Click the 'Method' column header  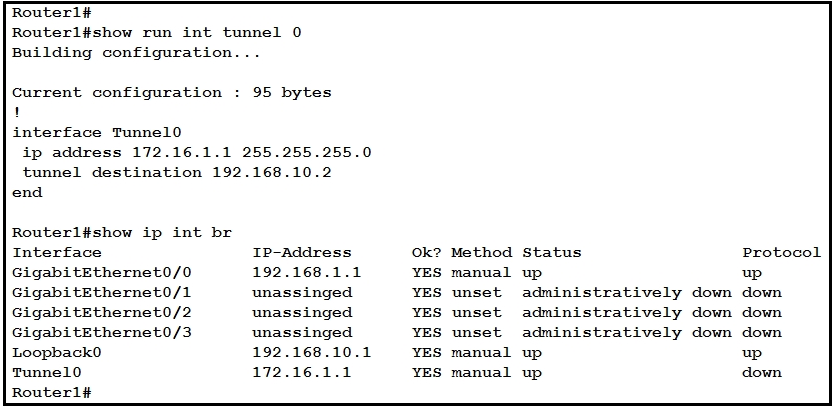coord(481,252)
